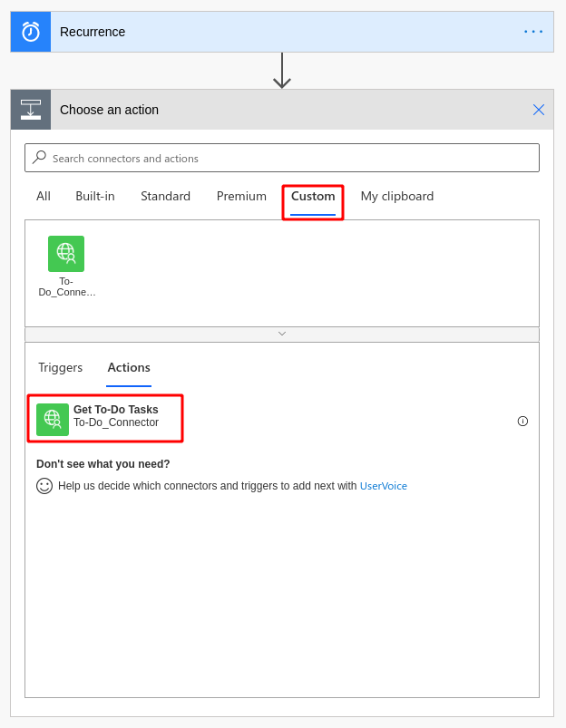The image size is (566, 728).
Task: Switch to the Built-in tab
Action: point(95,197)
